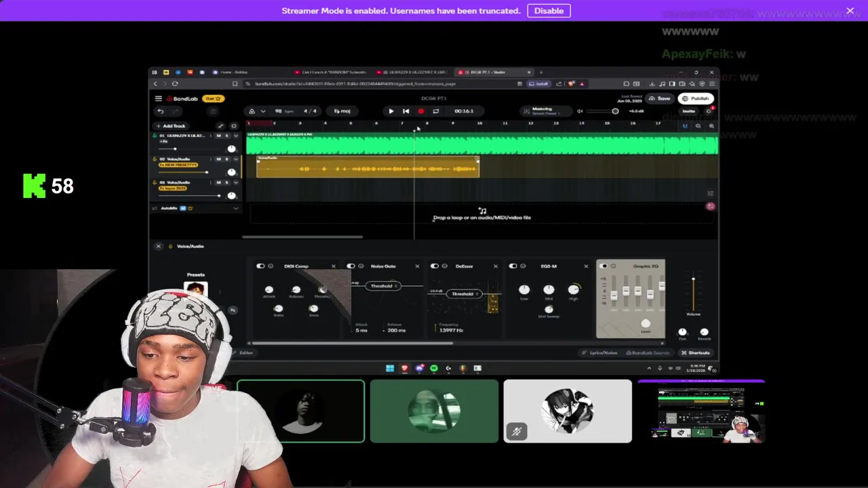
Task: Return playhead to start
Action: [x=406, y=111]
